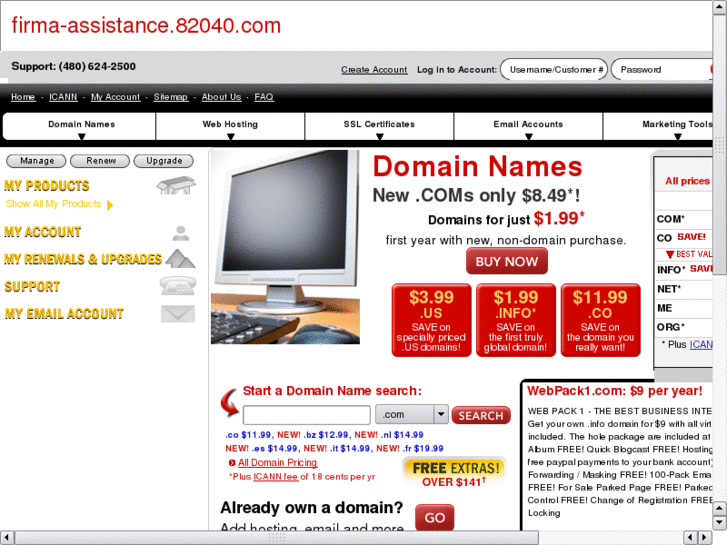Click the Renewals & Upgrades mountain icon
This screenshot has width=727, height=545.
pos(180,259)
